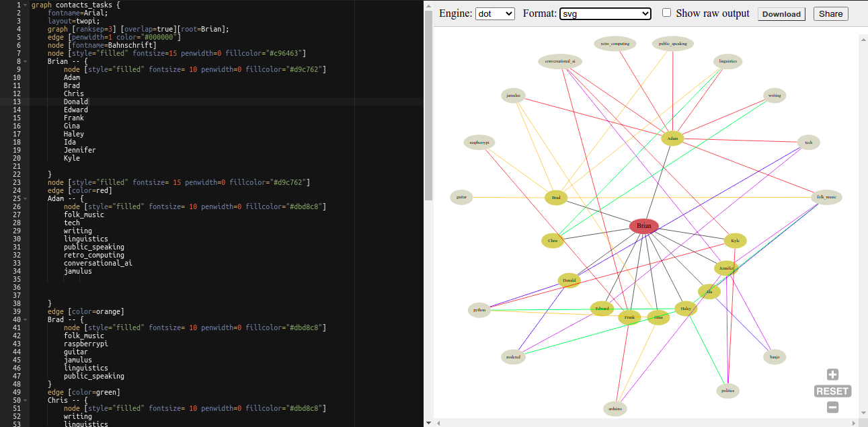The height and width of the screenshot is (427, 868).
Task: Click the Share button
Action: 830,13
